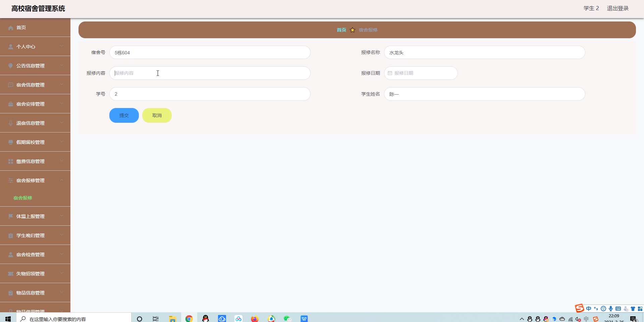Expand the 宿舍安排管理 chevron
This screenshot has height=322, width=644.
62,104
